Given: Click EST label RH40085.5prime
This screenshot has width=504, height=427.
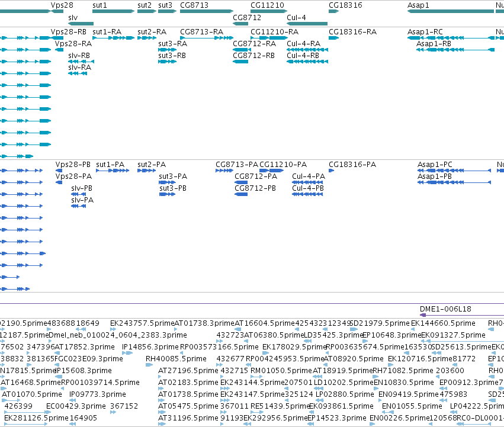Looking at the screenshot, I should point(176,359).
